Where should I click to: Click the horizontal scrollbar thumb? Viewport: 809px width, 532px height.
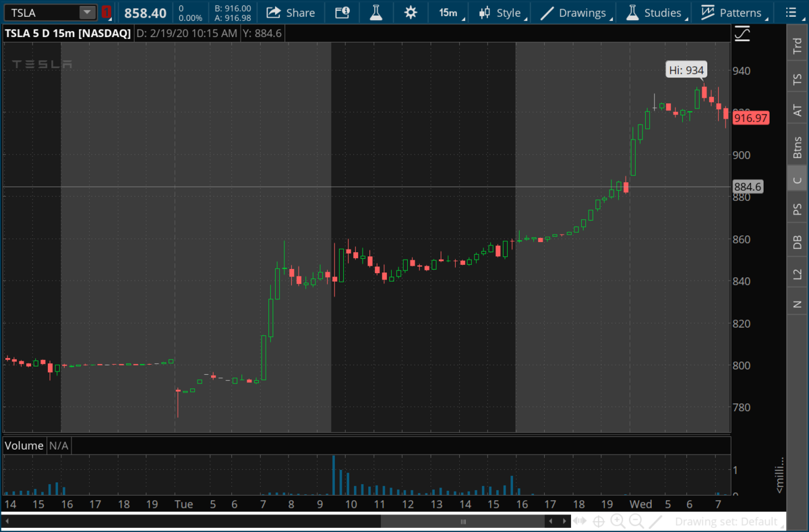(462, 521)
